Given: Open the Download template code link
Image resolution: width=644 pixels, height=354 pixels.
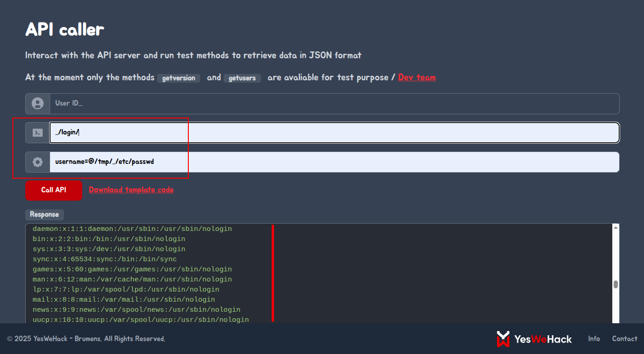Looking at the screenshot, I should tap(131, 190).
